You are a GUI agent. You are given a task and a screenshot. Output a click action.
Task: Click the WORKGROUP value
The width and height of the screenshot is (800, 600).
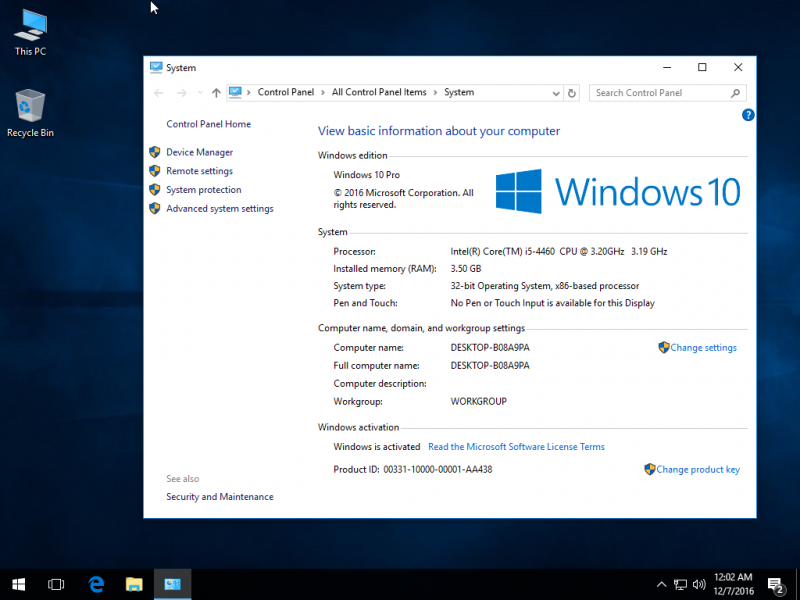(x=479, y=402)
